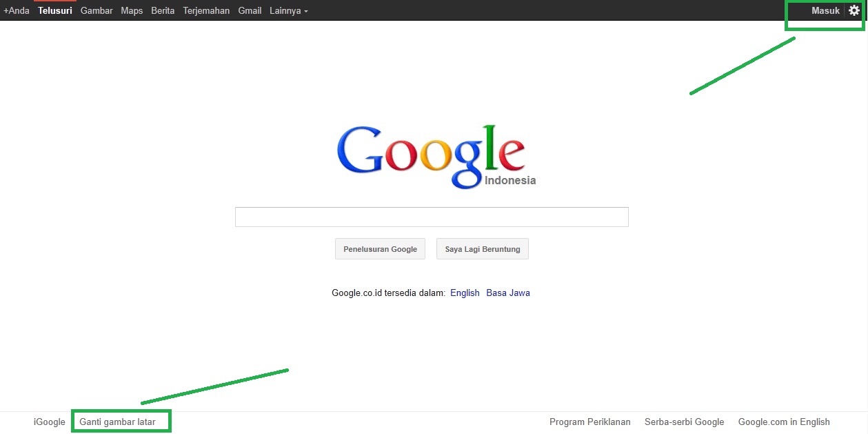Screen dimensions: 868x434
Task: Click the Google logo
Action: (432, 153)
